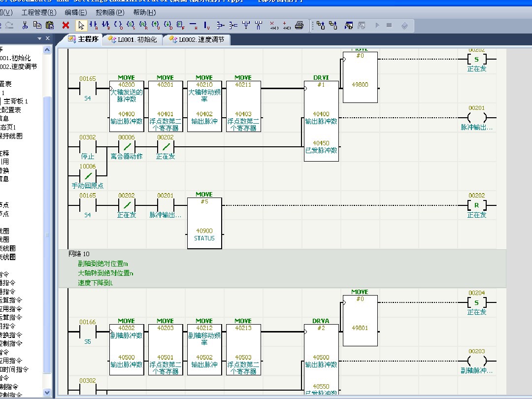Image resolution: width=532 pixels, height=399 pixels.
Task: Open the 帮助(H) menu
Action: (x=144, y=12)
